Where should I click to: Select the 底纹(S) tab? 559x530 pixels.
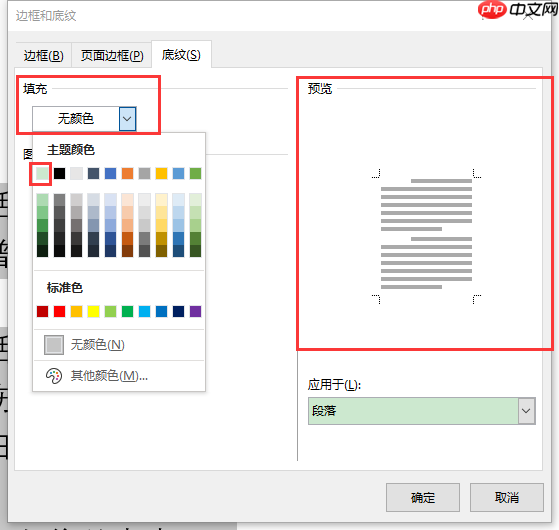tap(181, 55)
